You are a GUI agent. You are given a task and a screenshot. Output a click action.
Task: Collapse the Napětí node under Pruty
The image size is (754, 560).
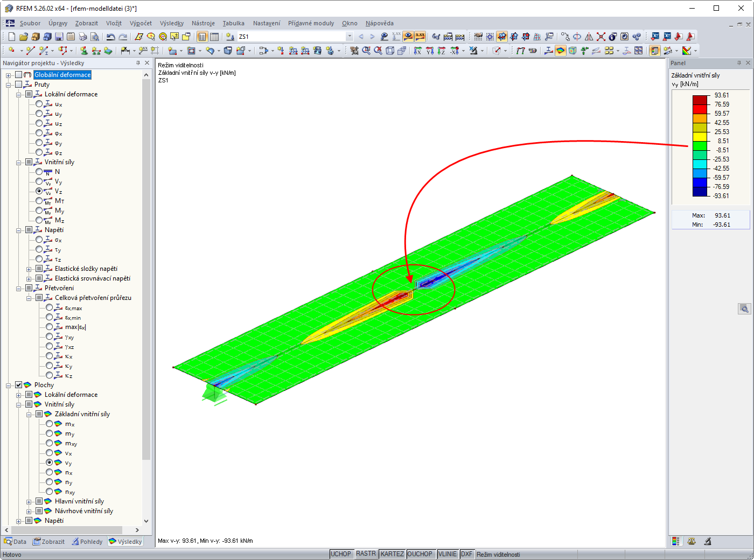(19, 230)
